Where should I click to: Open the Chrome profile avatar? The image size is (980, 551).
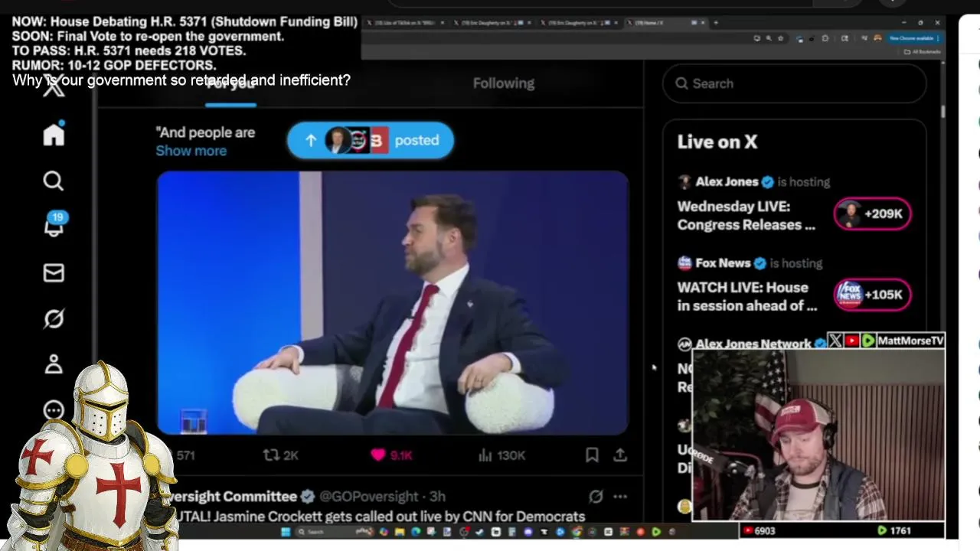[x=877, y=38]
